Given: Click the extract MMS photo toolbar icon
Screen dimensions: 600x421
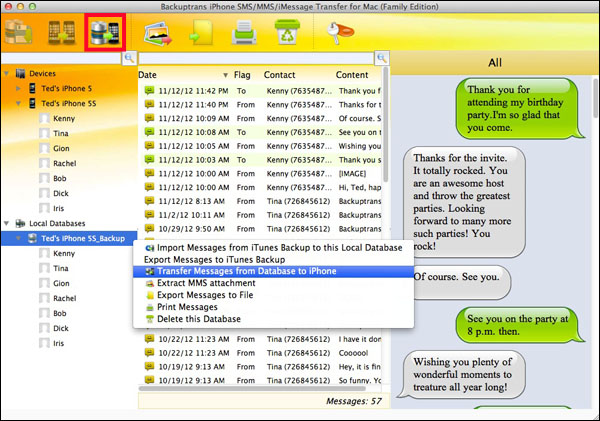Looking at the screenshot, I should tap(158, 34).
